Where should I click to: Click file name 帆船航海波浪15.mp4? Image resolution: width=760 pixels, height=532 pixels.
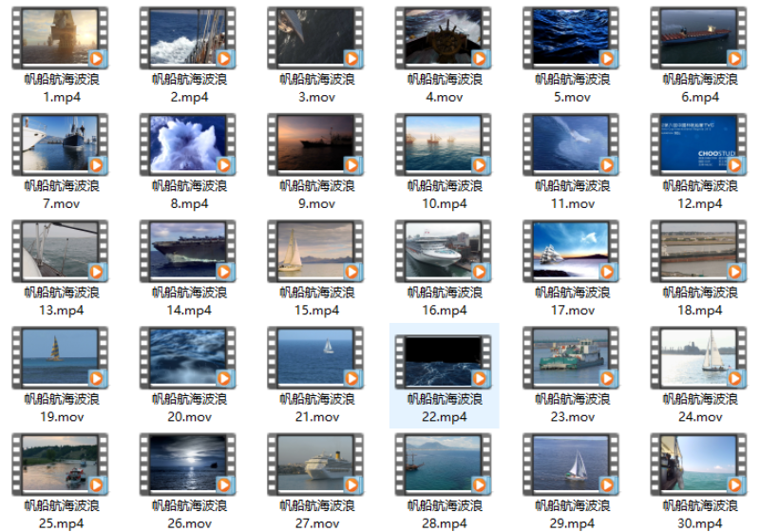pyautogui.click(x=317, y=301)
